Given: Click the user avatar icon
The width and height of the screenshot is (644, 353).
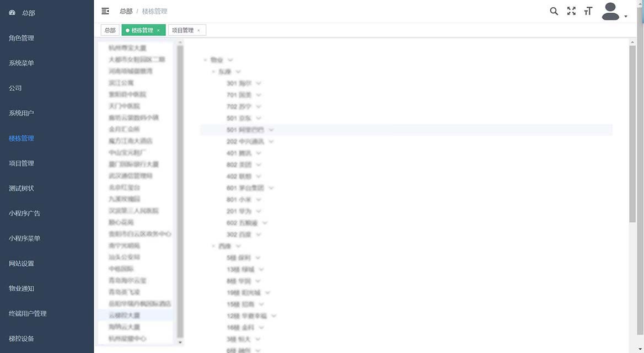Looking at the screenshot, I should 611,12.
